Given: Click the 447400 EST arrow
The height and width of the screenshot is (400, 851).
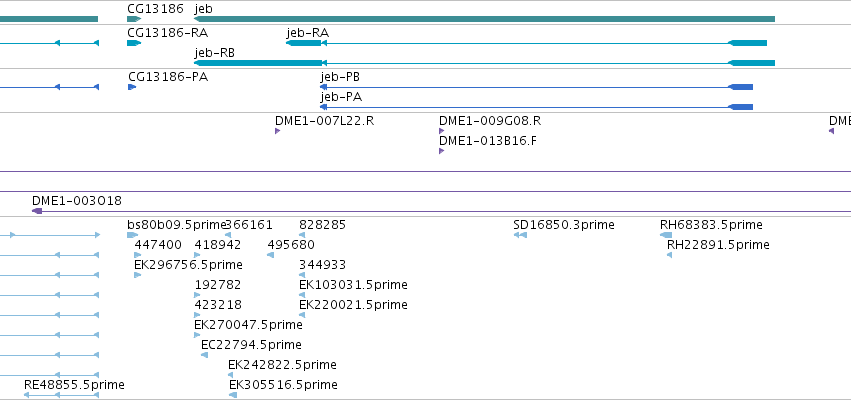Looking at the screenshot, I should coord(138,255).
